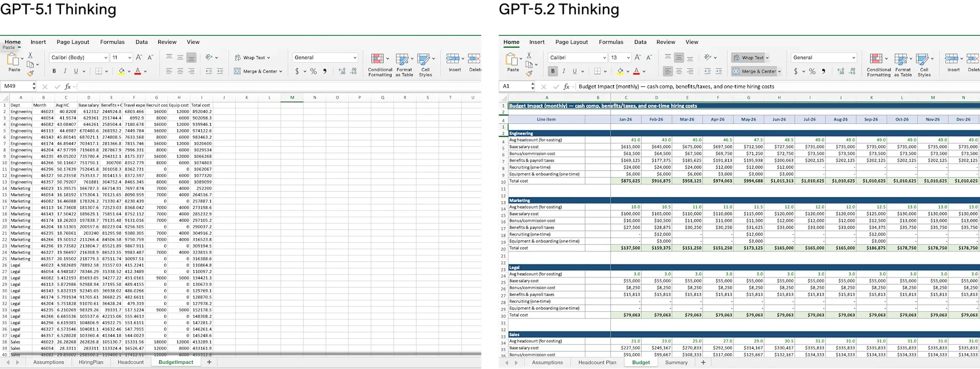This screenshot has height=369, width=980.
Task: Click percent style icon in left ribbon
Action: [x=313, y=72]
